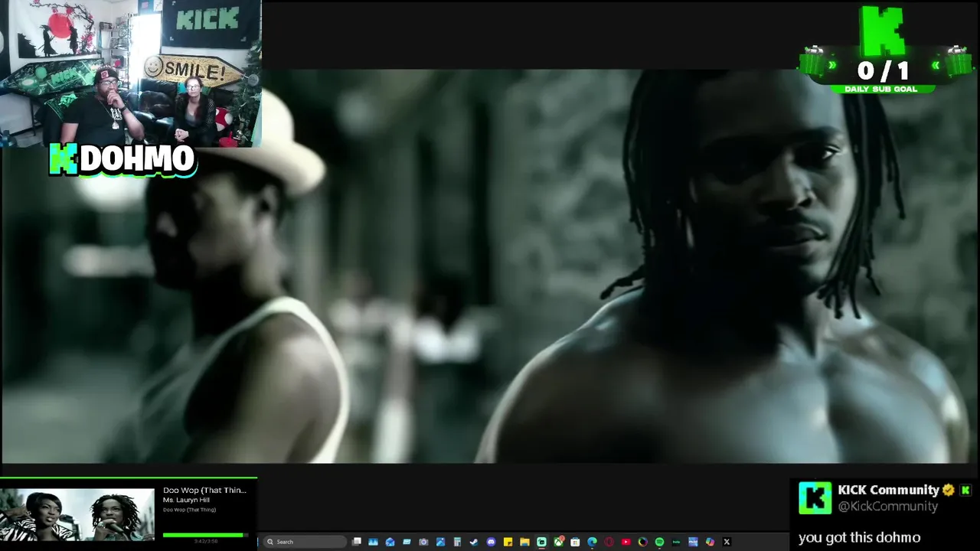Click the 'you got this dohmo' chat message
This screenshot has width=980, height=551.
point(859,537)
